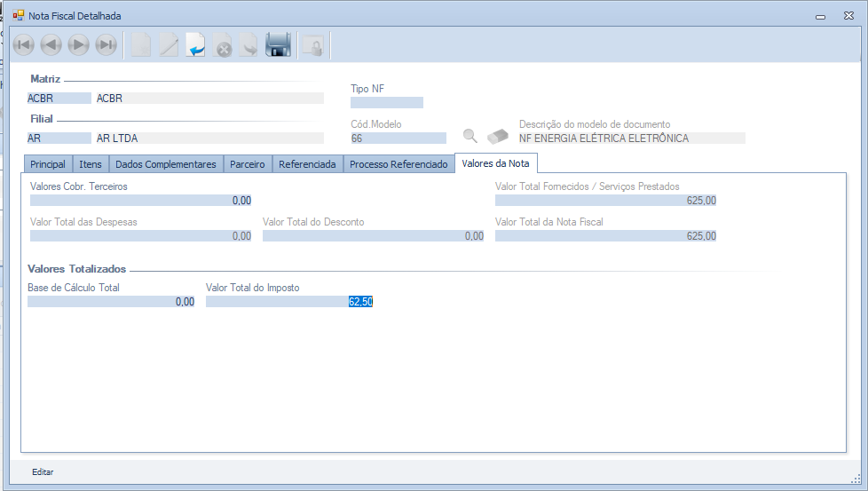Image resolution: width=868 pixels, height=491 pixels.
Task: Click the Valor Total do Imposto field
Action: pyautogui.click(x=289, y=302)
